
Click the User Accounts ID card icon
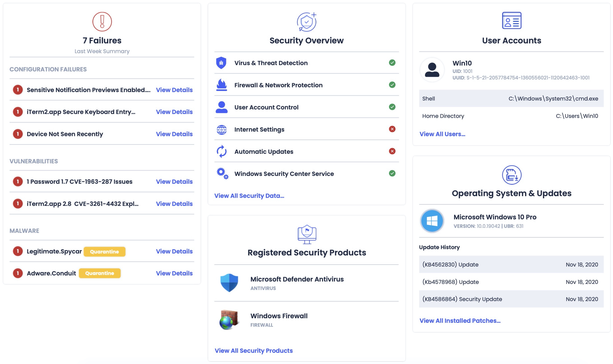(511, 20)
